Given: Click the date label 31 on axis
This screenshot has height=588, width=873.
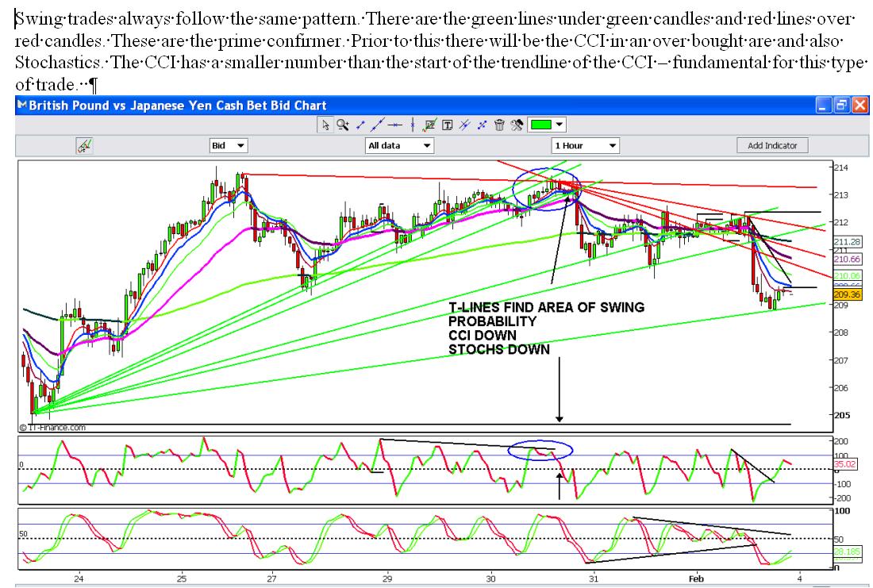Looking at the screenshot, I should (x=594, y=578).
